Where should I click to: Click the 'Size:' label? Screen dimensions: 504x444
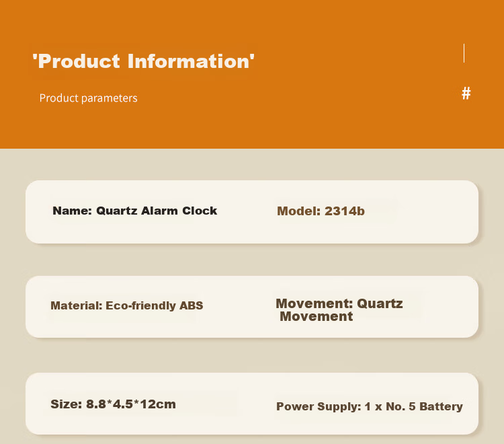click(x=67, y=404)
